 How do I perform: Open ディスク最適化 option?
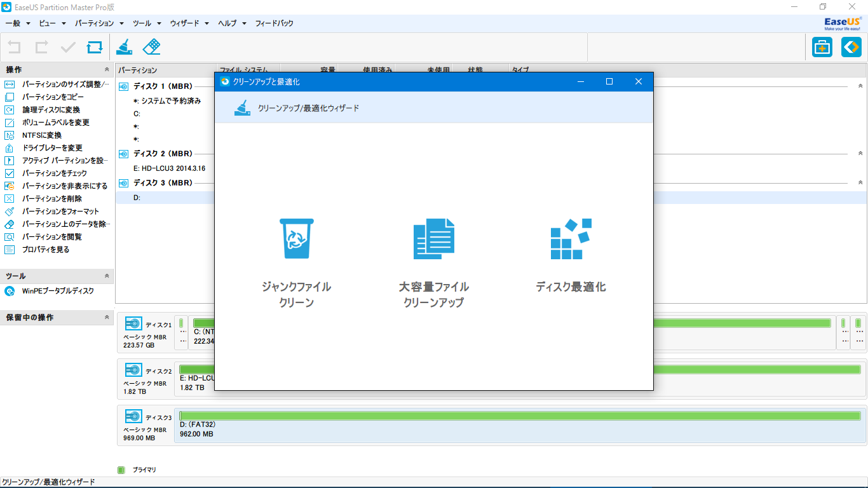click(x=571, y=256)
